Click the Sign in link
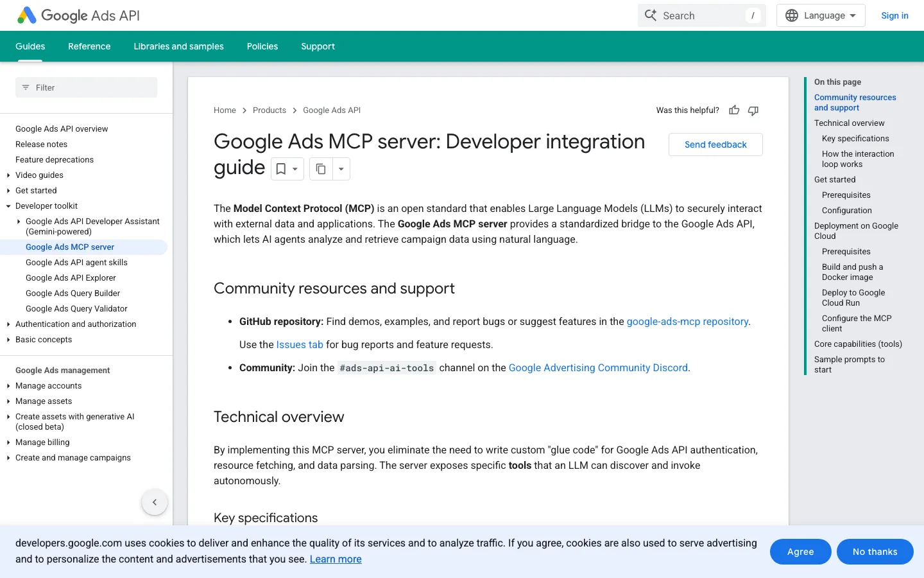Screen dimensions: 924x578 pyautogui.click(x=894, y=15)
